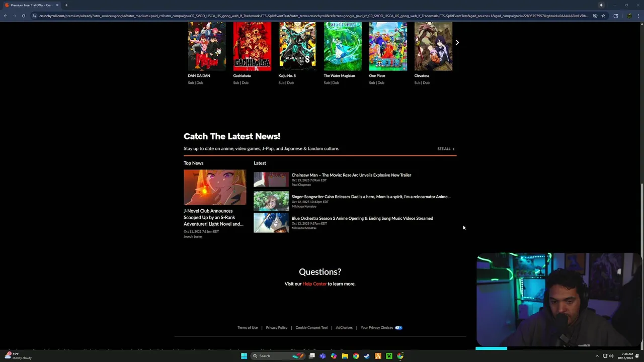
Task: Advance the anime carousel with right arrow
Action: [x=457, y=43]
